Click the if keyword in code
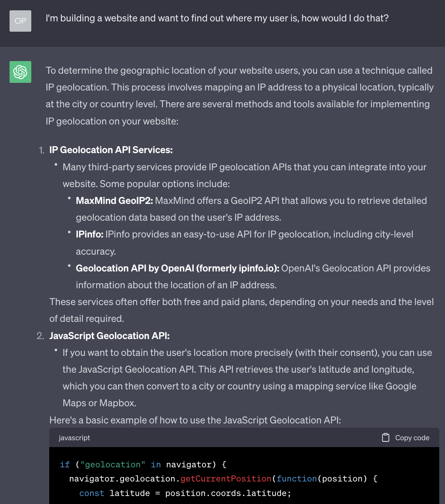Image resolution: width=445 pixels, height=504 pixels. tap(65, 465)
